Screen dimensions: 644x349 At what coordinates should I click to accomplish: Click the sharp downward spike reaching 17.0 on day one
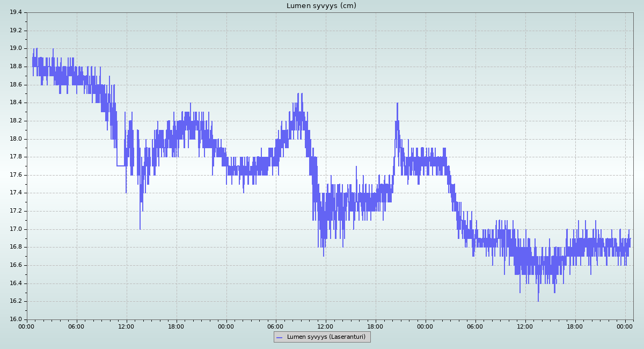pyautogui.click(x=140, y=228)
